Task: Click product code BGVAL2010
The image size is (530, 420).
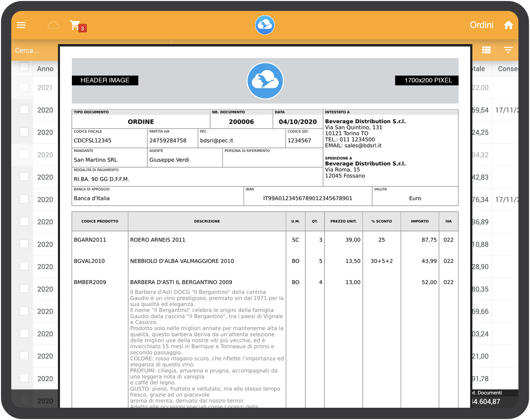Action: [x=89, y=261]
